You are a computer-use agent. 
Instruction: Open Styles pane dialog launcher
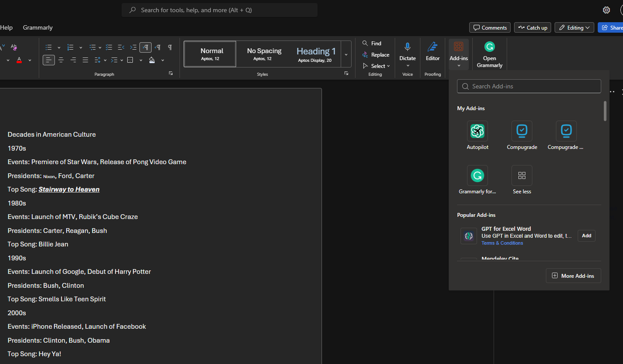point(346,74)
